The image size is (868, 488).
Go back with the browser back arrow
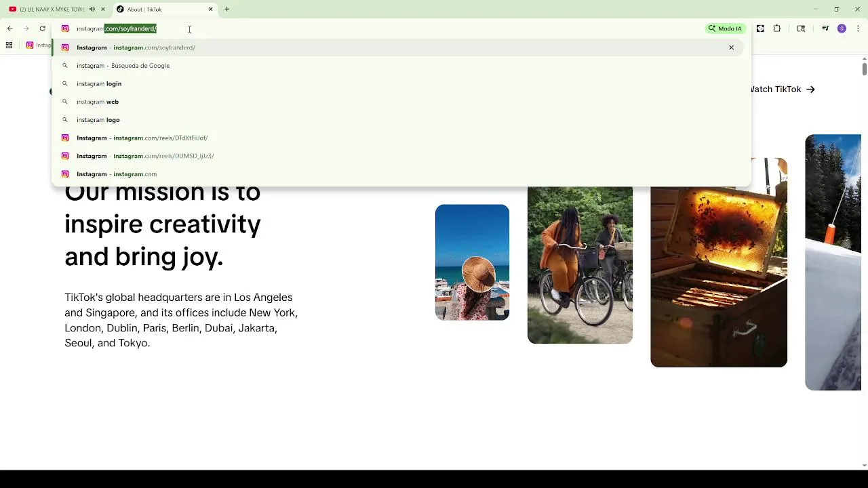point(10,28)
